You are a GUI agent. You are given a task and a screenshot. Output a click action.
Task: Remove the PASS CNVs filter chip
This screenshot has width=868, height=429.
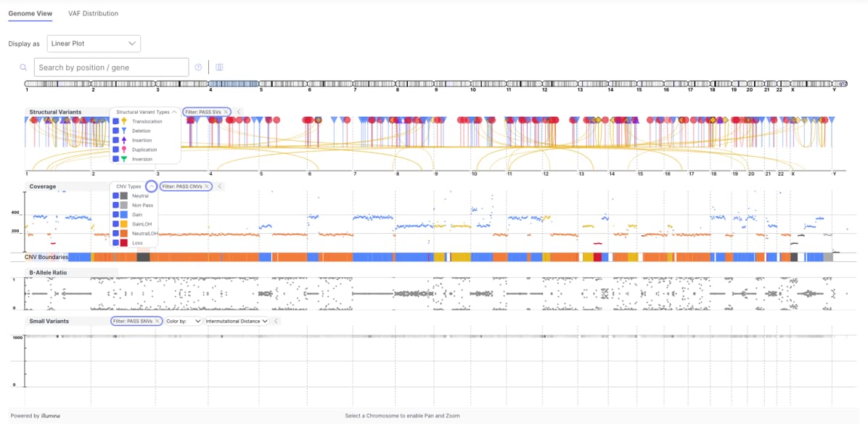tap(207, 187)
